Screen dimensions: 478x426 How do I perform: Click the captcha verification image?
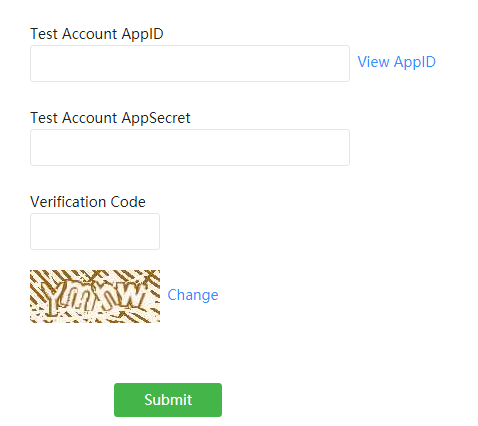pos(95,296)
